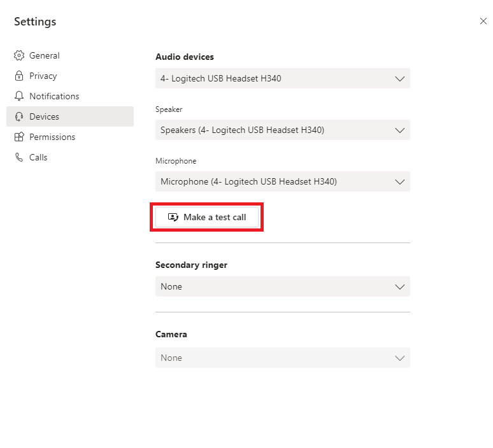The height and width of the screenshot is (448, 493).
Task: Click the Speaker dropdown chevron arrow
Action: pyautogui.click(x=400, y=130)
